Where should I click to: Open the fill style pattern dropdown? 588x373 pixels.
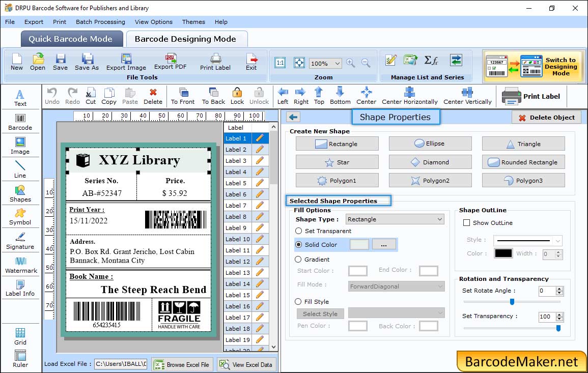(397, 312)
